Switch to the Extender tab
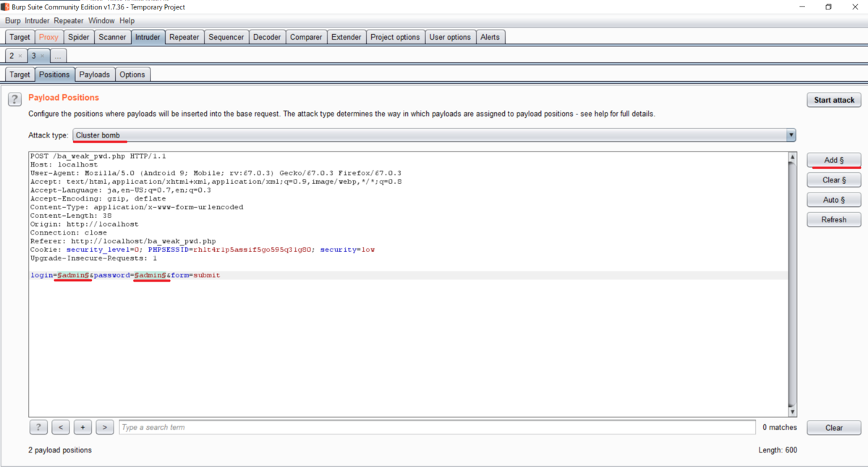This screenshot has height=467, width=868. (x=346, y=37)
